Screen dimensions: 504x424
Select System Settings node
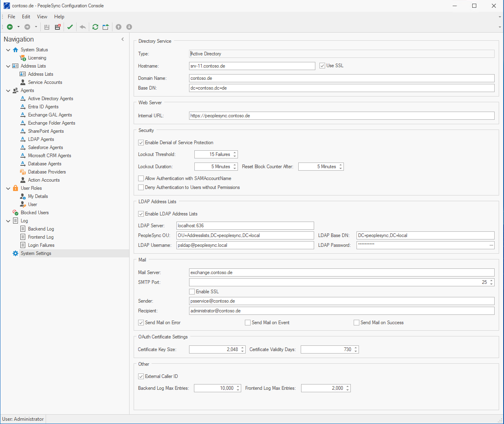[x=36, y=253]
